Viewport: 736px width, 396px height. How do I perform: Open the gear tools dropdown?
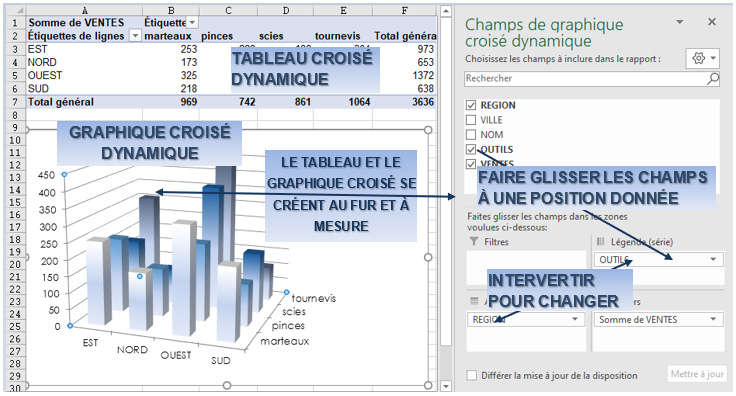(703, 58)
